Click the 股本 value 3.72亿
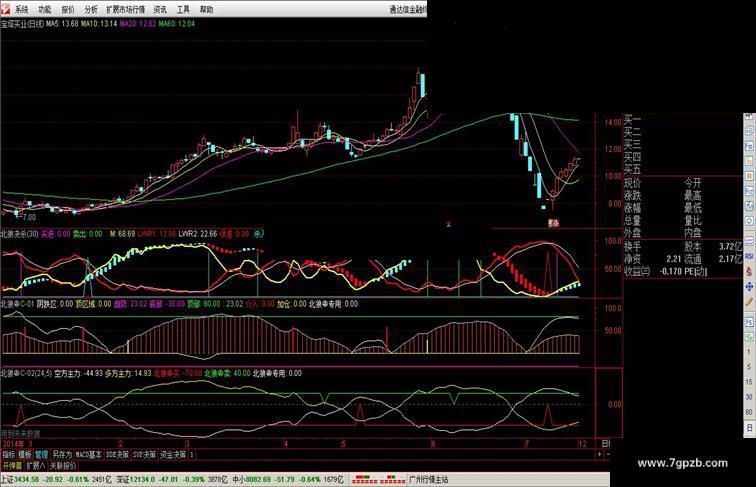The image size is (756, 487). [x=730, y=246]
